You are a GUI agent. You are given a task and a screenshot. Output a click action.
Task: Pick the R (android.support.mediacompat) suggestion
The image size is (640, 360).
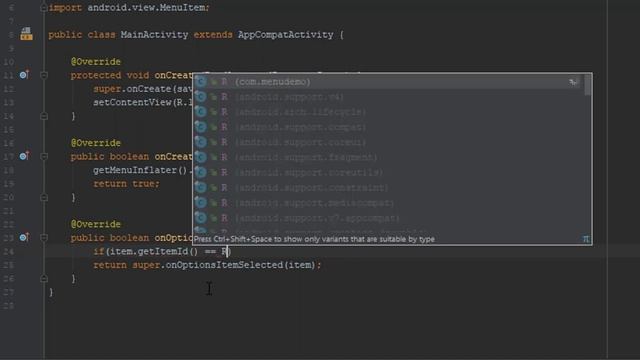[x=389, y=203]
